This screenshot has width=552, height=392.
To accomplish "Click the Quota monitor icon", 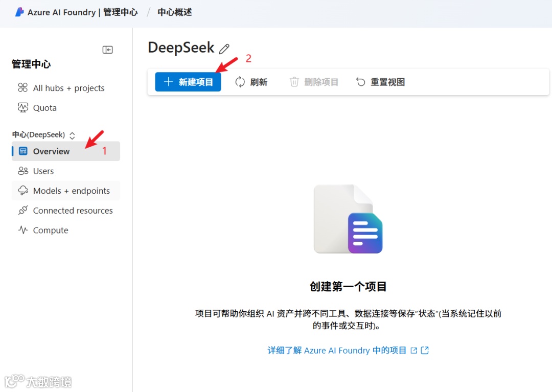I will coord(23,107).
